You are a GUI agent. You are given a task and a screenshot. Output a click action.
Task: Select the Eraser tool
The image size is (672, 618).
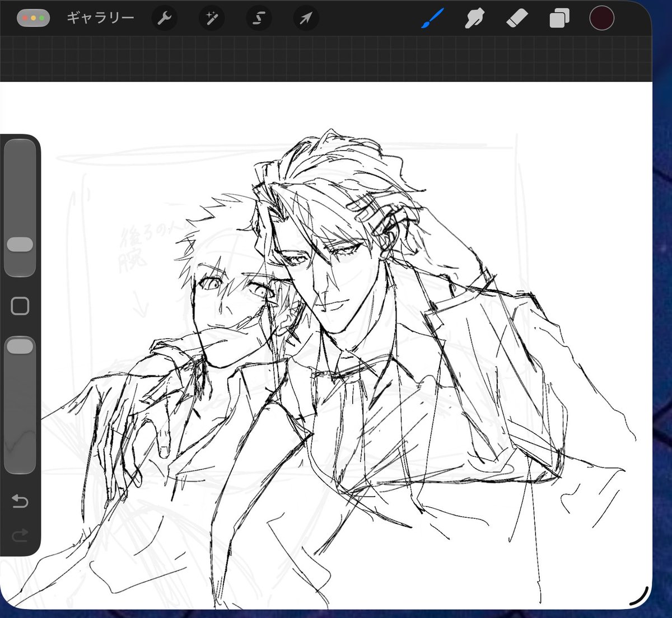pyautogui.click(x=516, y=18)
